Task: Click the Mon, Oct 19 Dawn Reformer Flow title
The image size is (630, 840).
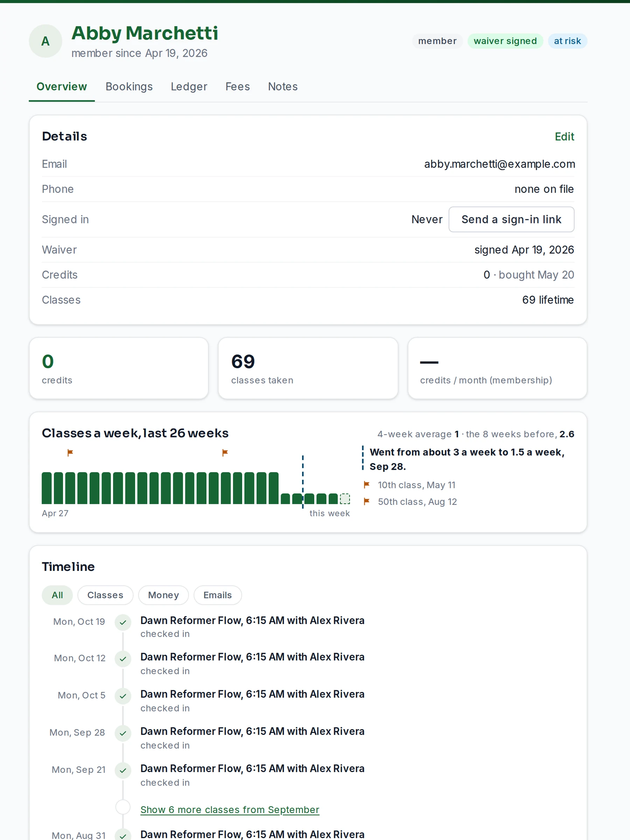Action: point(253,621)
